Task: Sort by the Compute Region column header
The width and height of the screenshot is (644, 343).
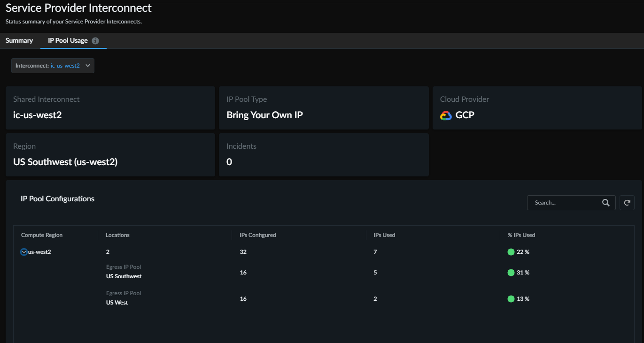Action: pyautogui.click(x=42, y=235)
